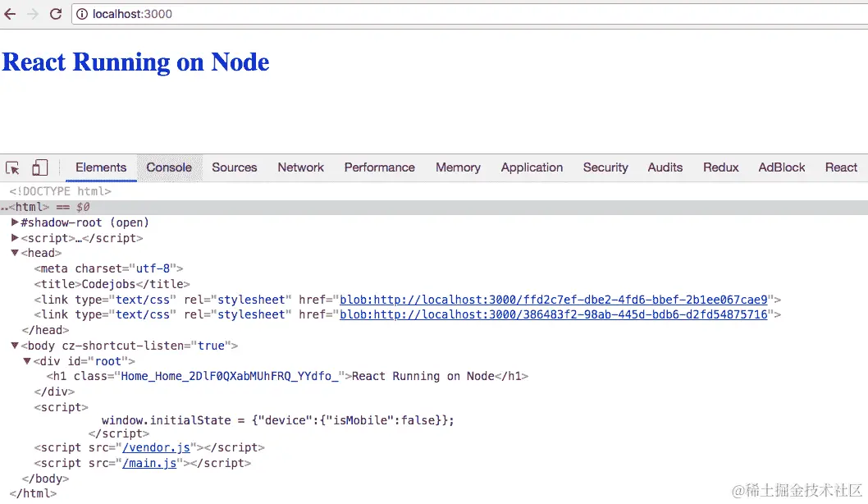Open the first blob stylesheet link ending 2b1ee067cae9
868x504 pixels.
[x=554, y=300]
